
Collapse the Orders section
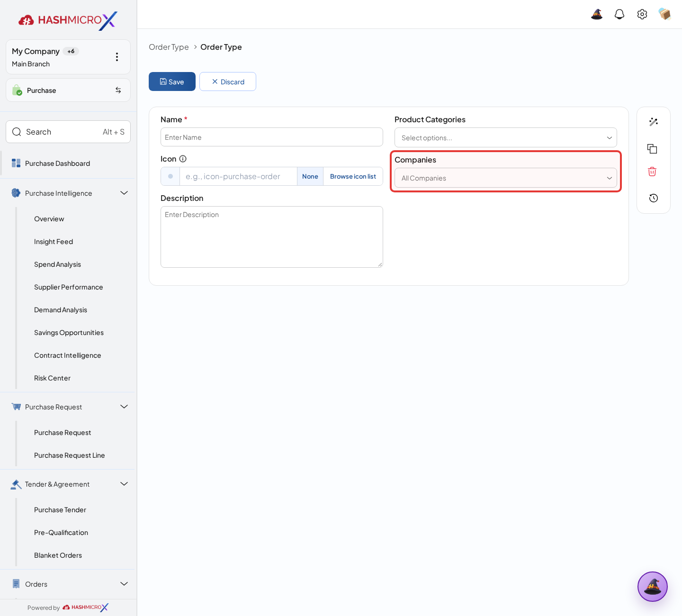124,584
